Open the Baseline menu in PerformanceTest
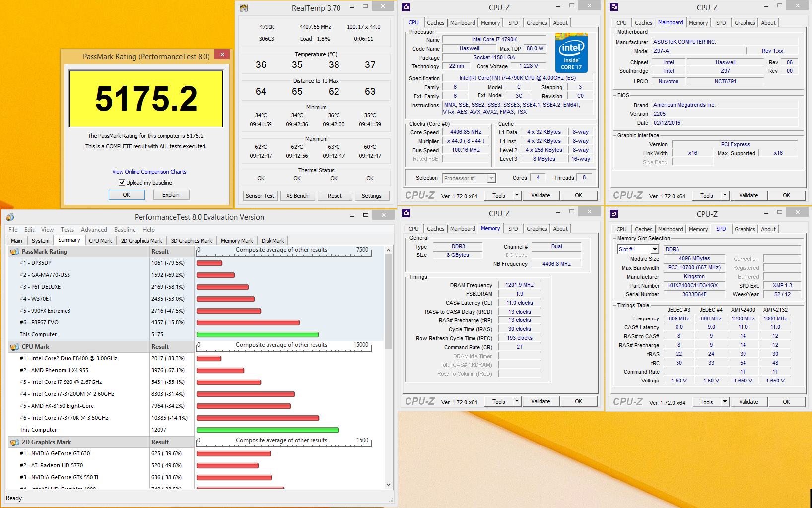The width and height of the screenshot is (812, 508). (125, 230)
